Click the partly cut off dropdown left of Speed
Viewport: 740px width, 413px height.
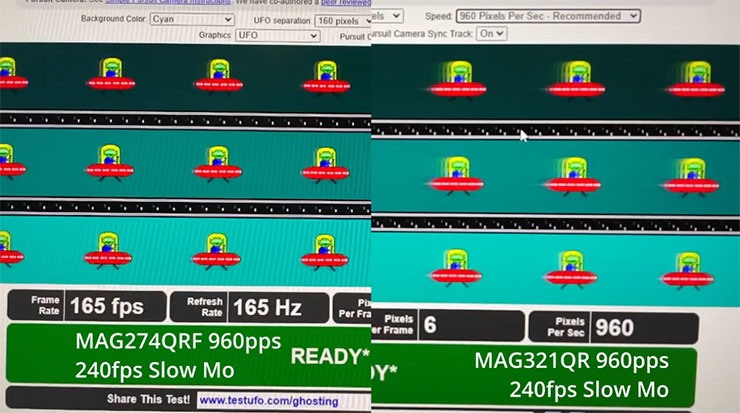point(387,16)
